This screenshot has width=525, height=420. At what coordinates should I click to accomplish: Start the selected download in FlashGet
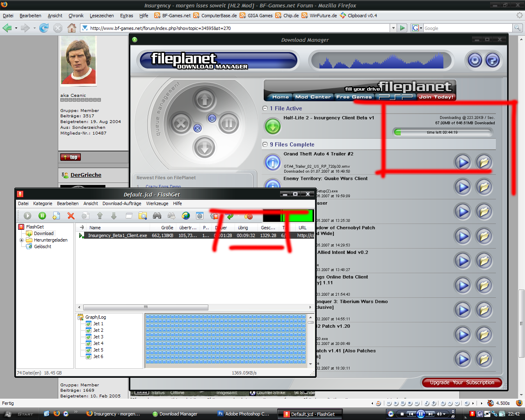point(27,216)
